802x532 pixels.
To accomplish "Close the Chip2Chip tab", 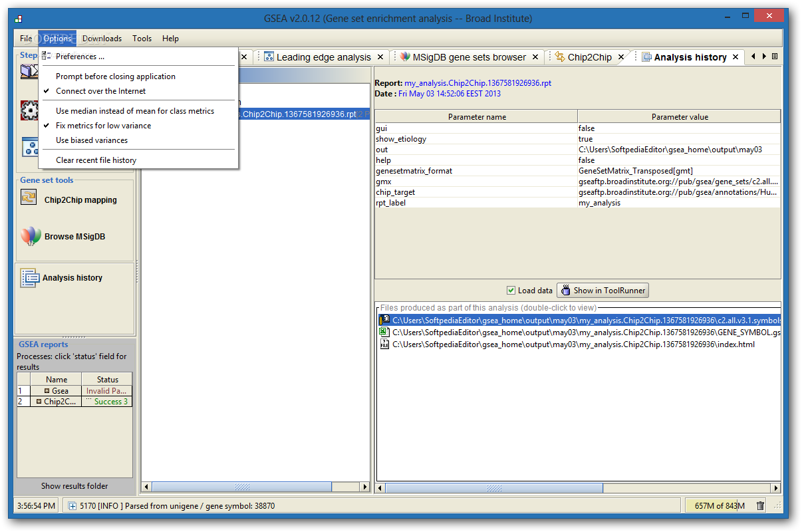I will 621,57.
